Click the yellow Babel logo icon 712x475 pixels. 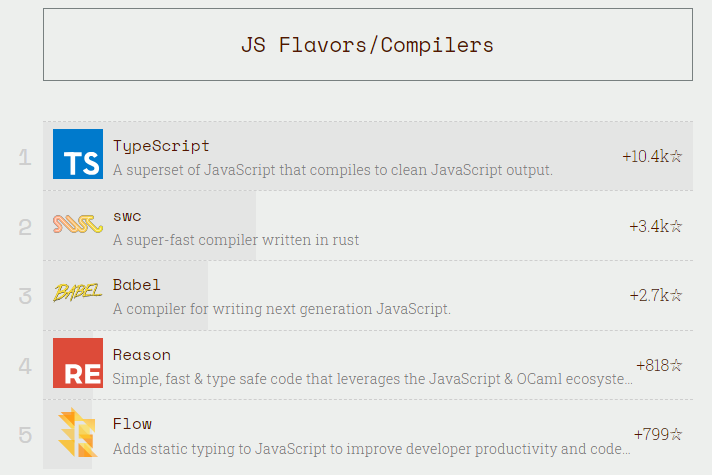point(78,293)
